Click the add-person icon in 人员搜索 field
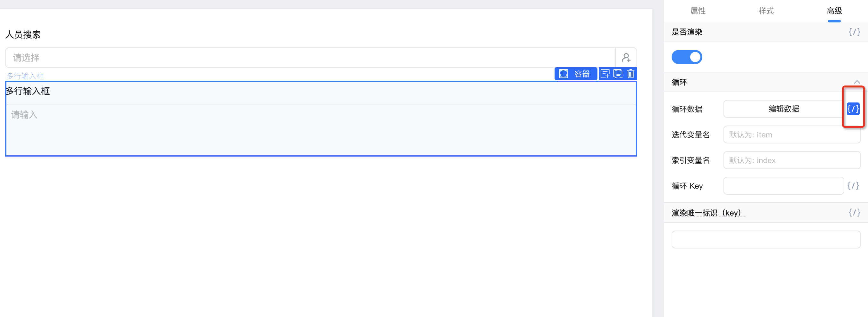The width and height of the screenshot is (868, 317). click(626, 58)
